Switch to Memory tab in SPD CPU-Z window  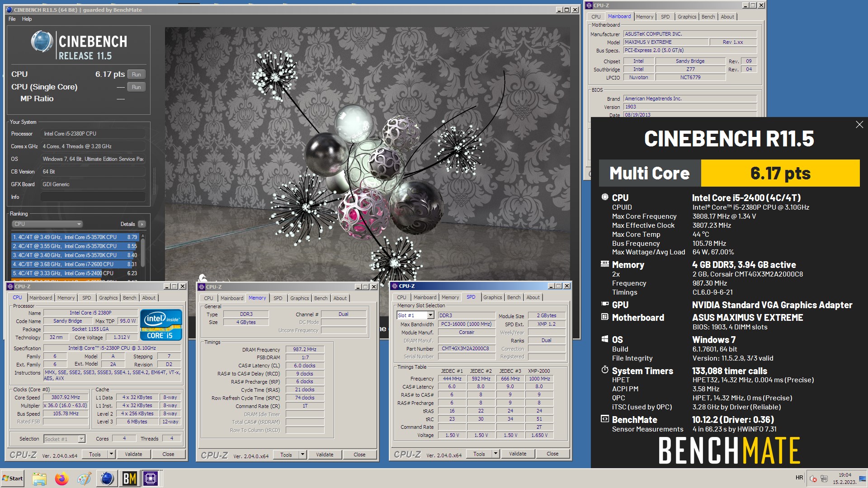click(450, 297)
